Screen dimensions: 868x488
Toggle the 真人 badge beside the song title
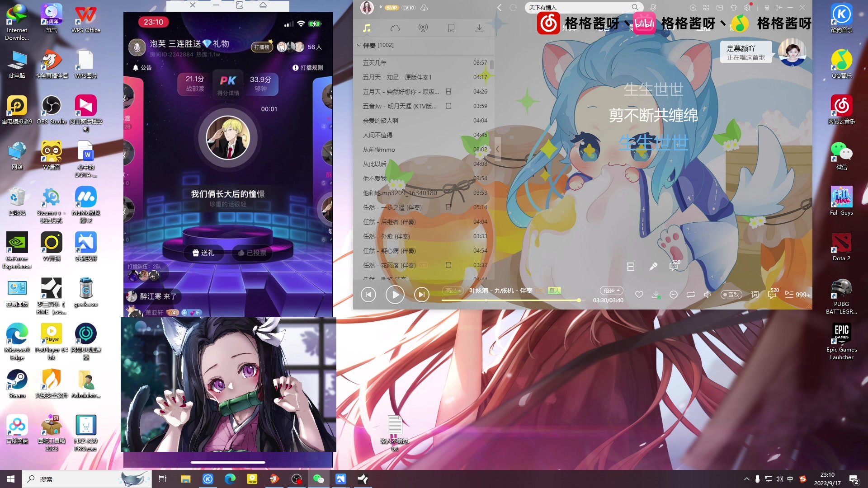click(554, 291)
